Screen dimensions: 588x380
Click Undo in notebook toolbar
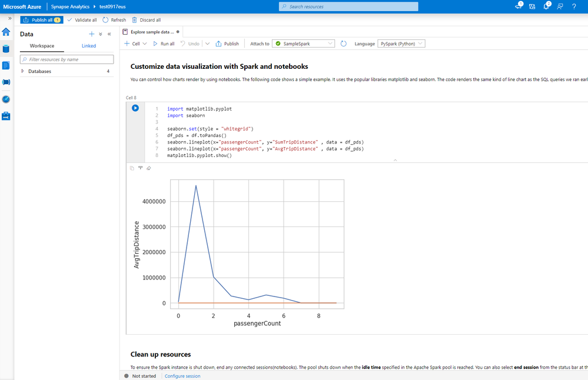point(190,44)
